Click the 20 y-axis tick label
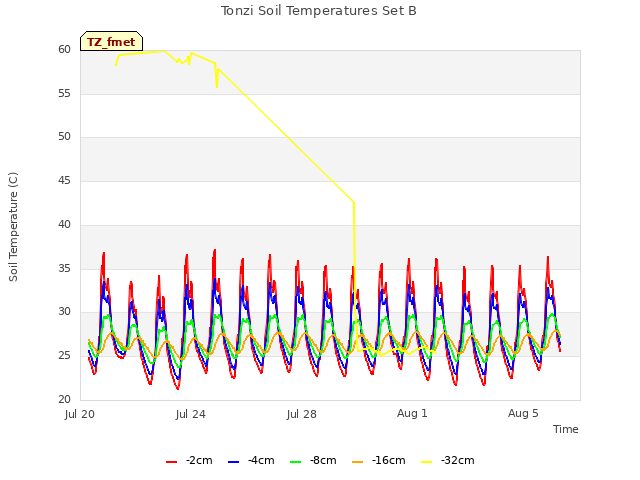Viewport: 640px width, 480px height. [x=64, y=400]
